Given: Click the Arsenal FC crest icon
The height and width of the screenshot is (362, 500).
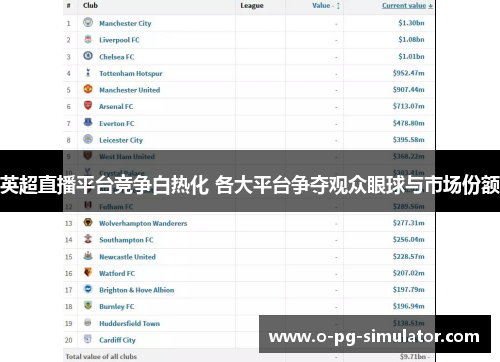Looking at the screenshot, I should click(88, 106).
